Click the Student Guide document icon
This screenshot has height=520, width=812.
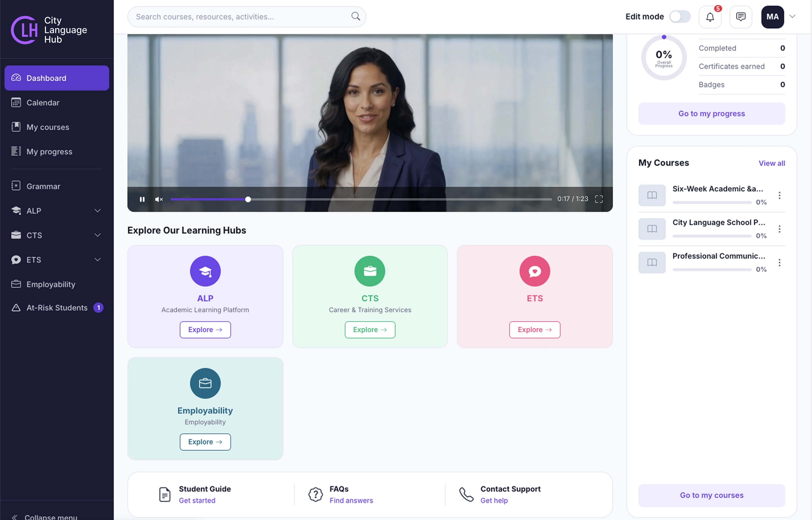[x=165, y=494]
